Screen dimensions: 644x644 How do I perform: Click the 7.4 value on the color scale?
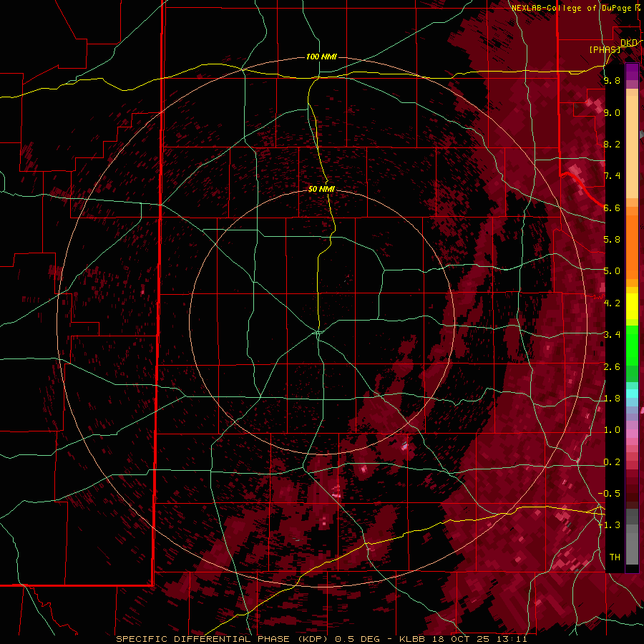(x=612, y=176)
